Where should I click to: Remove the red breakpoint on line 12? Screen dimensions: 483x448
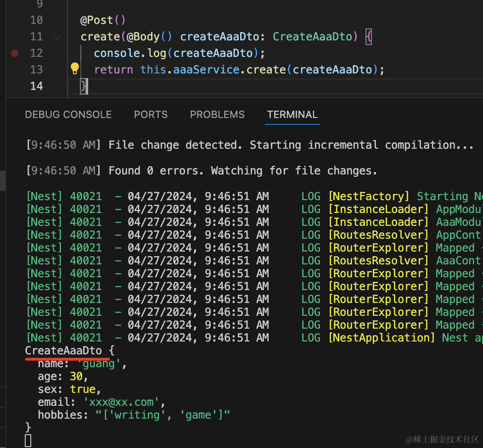pyautogui.click(x=14, y=53)
